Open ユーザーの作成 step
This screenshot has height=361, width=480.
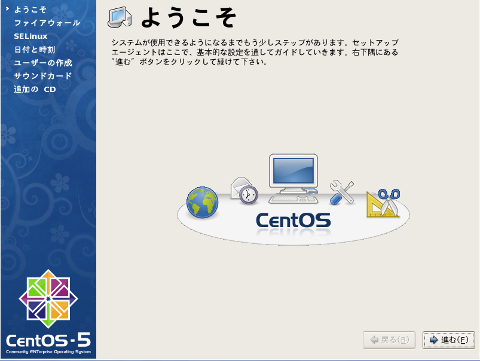coord(43,63)
